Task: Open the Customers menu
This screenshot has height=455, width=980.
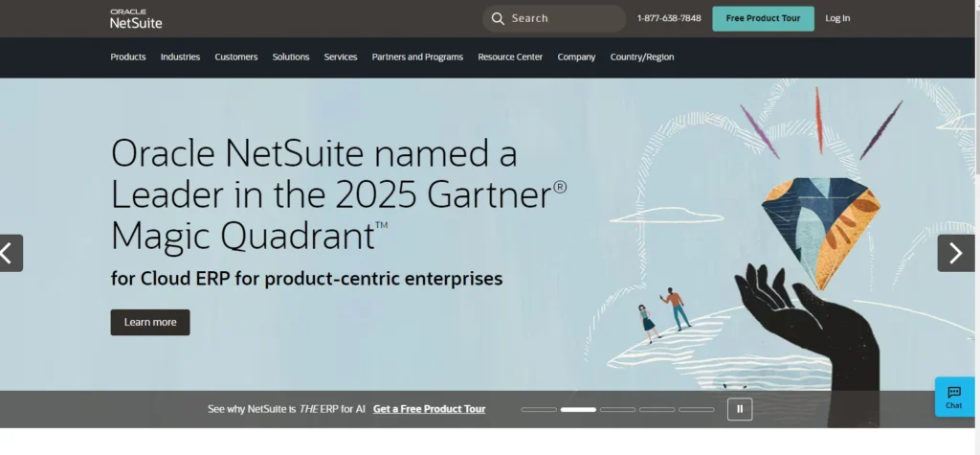Action: 236,57
